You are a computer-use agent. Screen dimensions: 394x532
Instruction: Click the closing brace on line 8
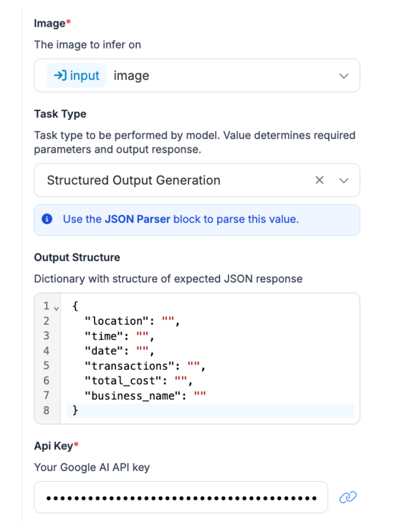pos(75,410)
